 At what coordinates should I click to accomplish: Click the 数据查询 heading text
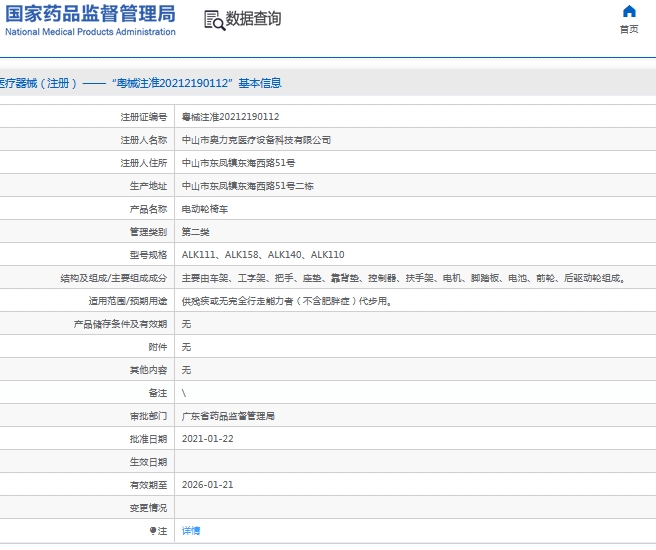[254, 19]
